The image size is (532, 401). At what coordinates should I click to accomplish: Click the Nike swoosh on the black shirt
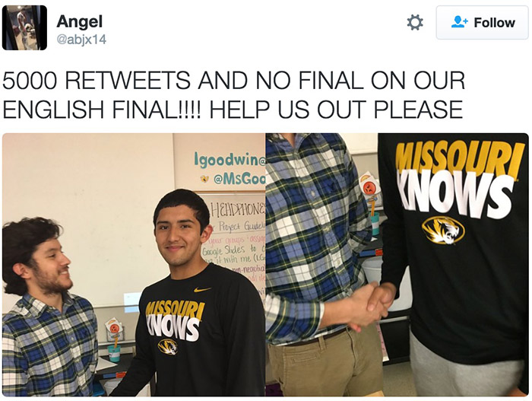202,290
